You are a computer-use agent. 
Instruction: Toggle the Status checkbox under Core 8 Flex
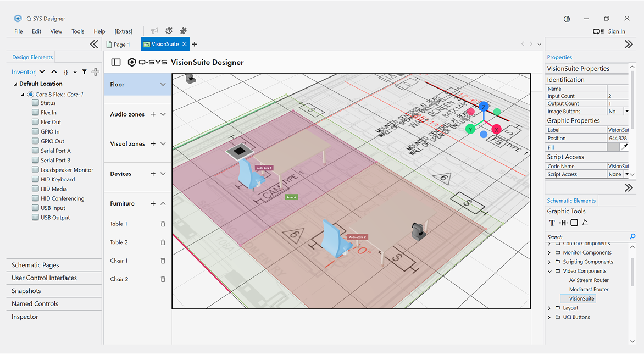35,103
